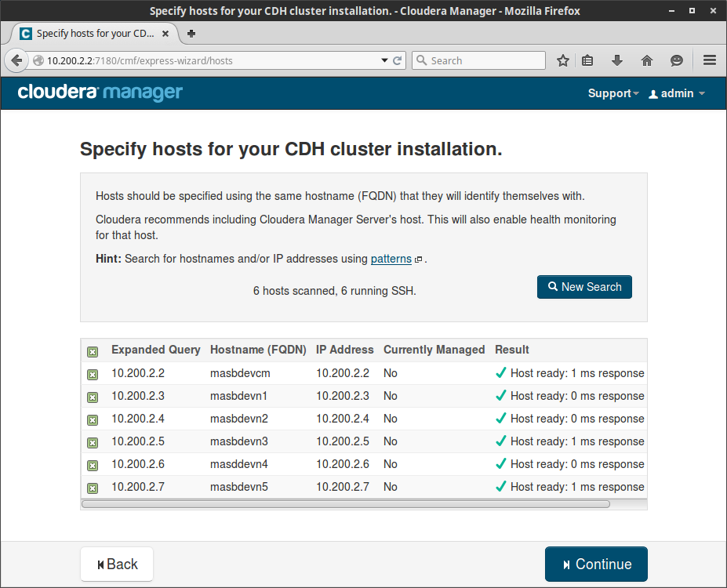
Task: Open the patterns help link
Action: click(x=391, y=259)
